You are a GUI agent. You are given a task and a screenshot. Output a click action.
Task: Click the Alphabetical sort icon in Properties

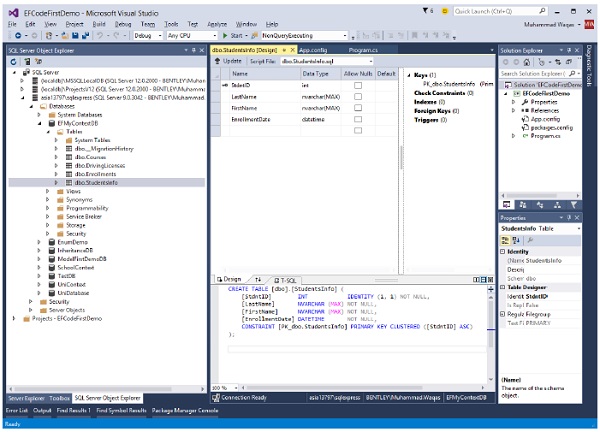click(x=516, y=240)
